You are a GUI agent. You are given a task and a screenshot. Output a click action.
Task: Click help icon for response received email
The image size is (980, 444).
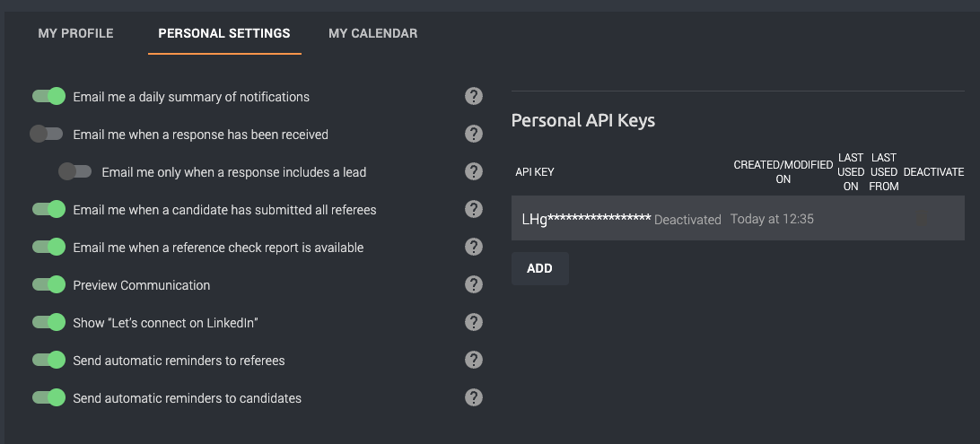[x=474, y=134]
